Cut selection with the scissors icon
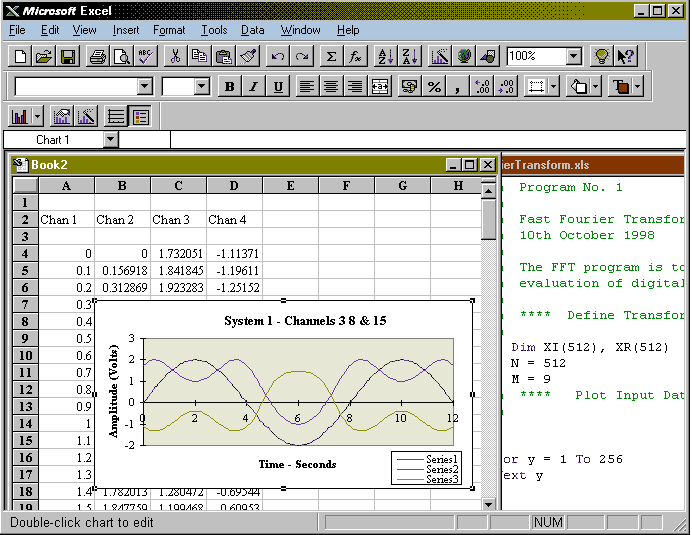The height and width of the screenshot is (535, 692). pyautogui.click(x=176, y=57)
